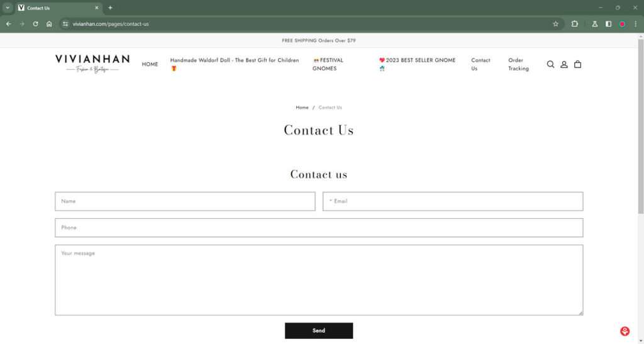
Task: Open Order Tracking navigation link
Action: click(518, 64)
